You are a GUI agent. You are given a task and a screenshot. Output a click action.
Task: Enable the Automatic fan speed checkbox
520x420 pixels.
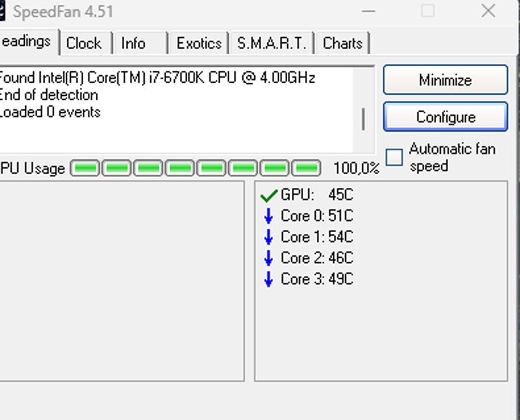[394, 157]
